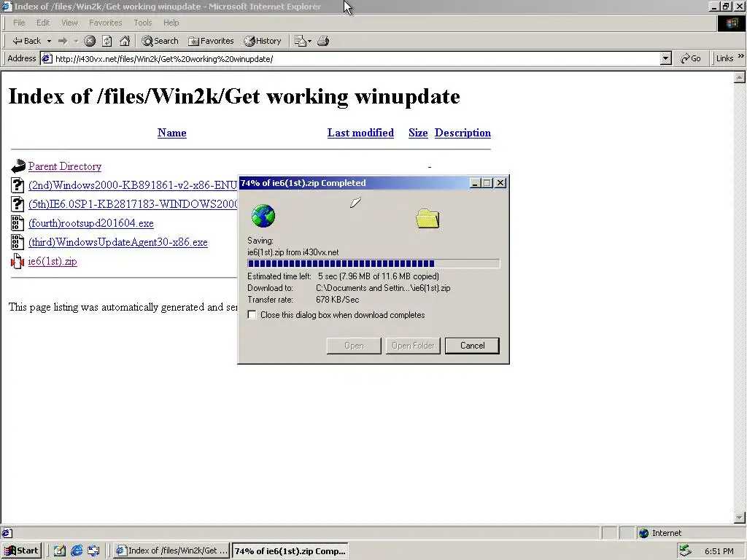747x560 pixels.
Task: Switch to 74% of ie6(1st).zip taskbar button
Action: 290,551
